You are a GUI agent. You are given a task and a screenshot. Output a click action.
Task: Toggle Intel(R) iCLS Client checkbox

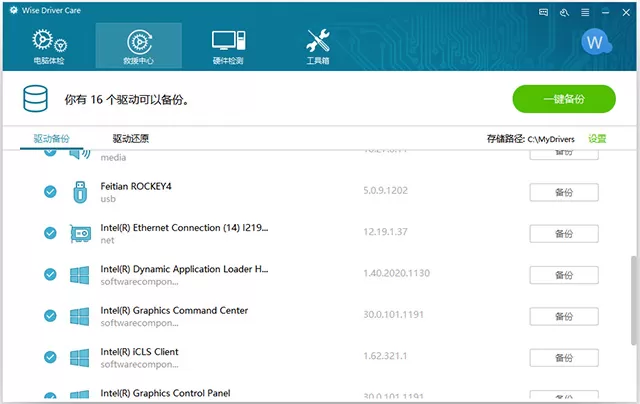pyautogui.click(x=50, y=357)
